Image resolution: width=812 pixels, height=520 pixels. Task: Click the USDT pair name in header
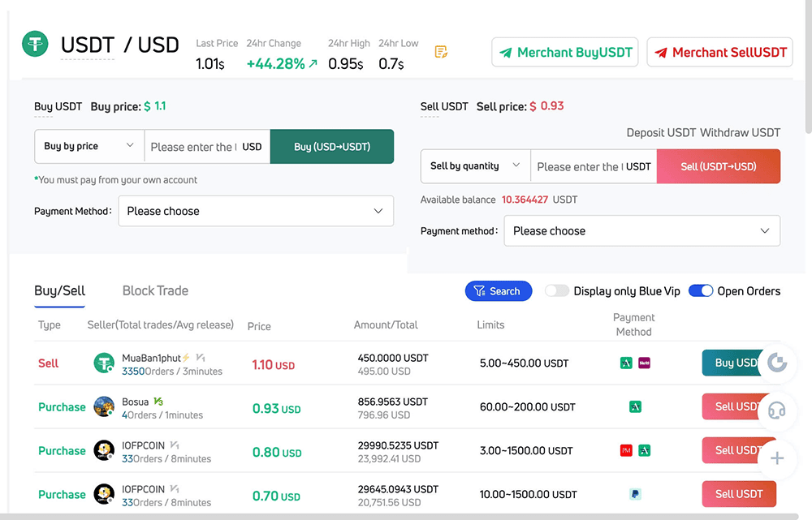87,45
